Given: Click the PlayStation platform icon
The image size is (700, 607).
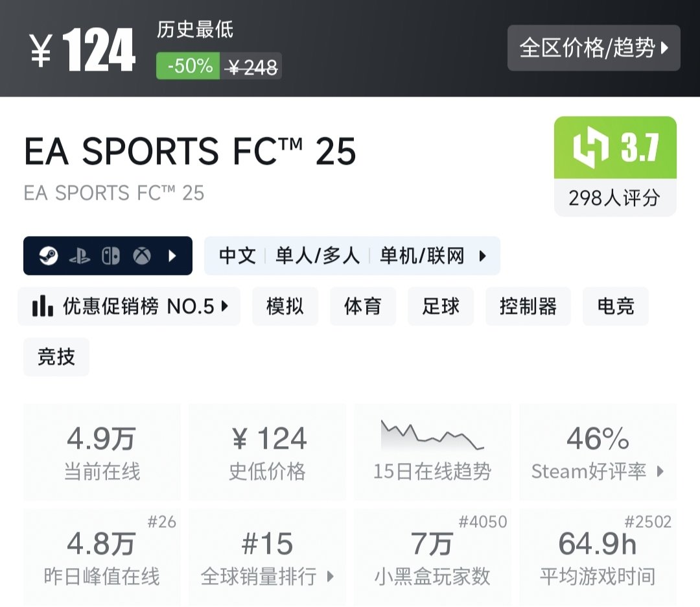Looking at the screenshot, I should tap(79, 256).
